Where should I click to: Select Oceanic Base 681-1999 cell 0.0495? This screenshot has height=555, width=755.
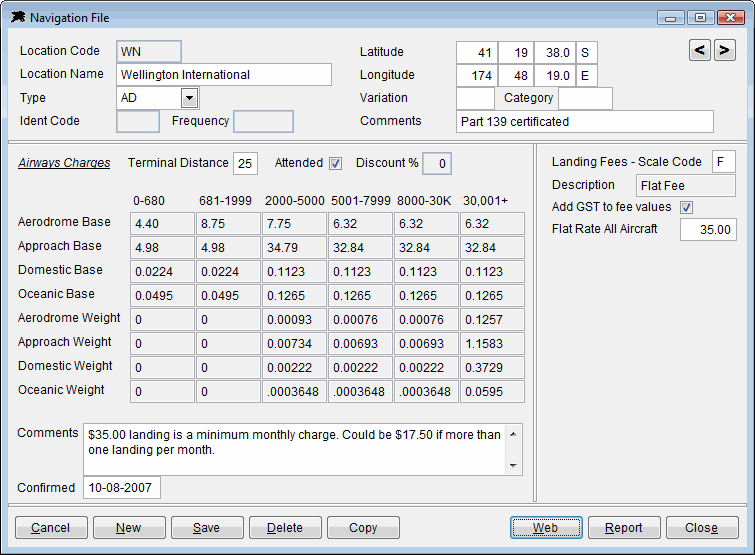[228, 296]
